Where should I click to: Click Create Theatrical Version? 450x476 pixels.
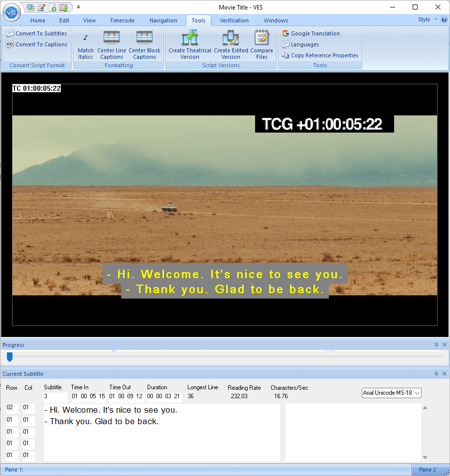[190, 45]
